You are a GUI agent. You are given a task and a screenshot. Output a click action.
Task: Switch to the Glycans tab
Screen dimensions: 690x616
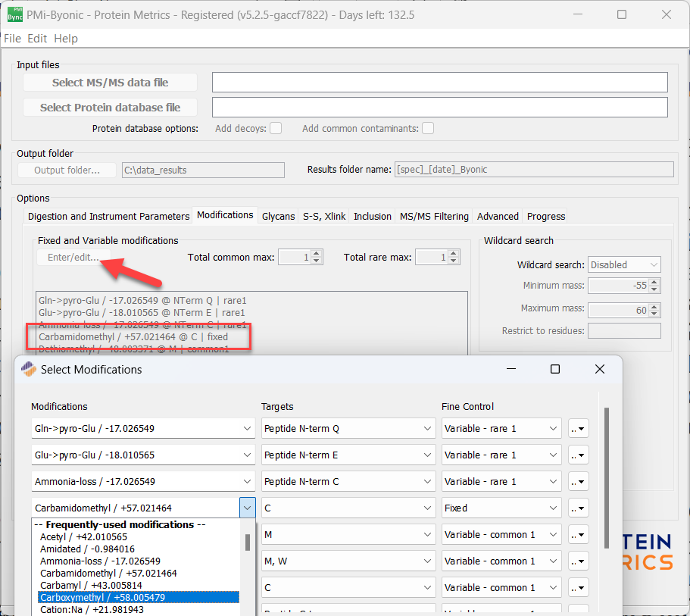(x=278, y=216)
